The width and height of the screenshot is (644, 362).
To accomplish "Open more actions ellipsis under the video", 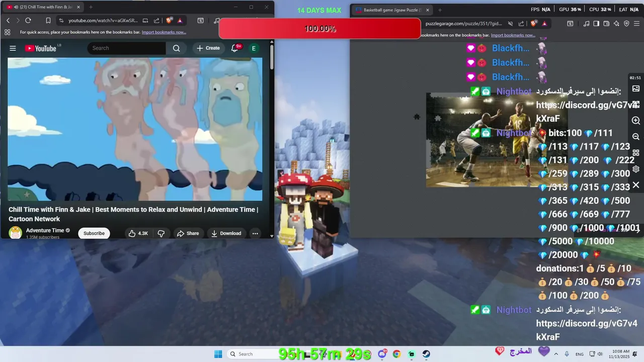I will (255, 233).
